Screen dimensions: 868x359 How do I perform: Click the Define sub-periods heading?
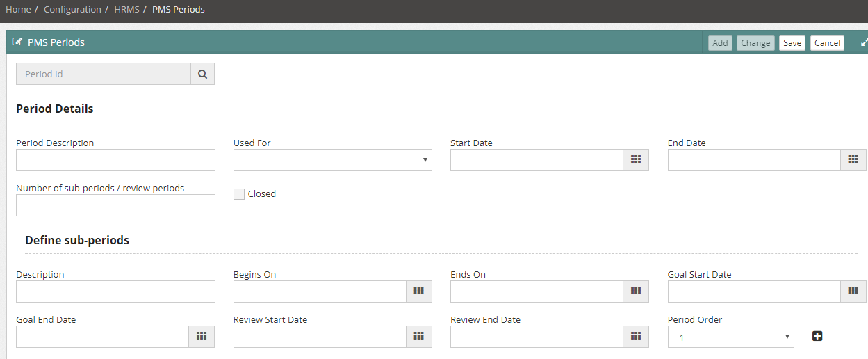[77, 240]
